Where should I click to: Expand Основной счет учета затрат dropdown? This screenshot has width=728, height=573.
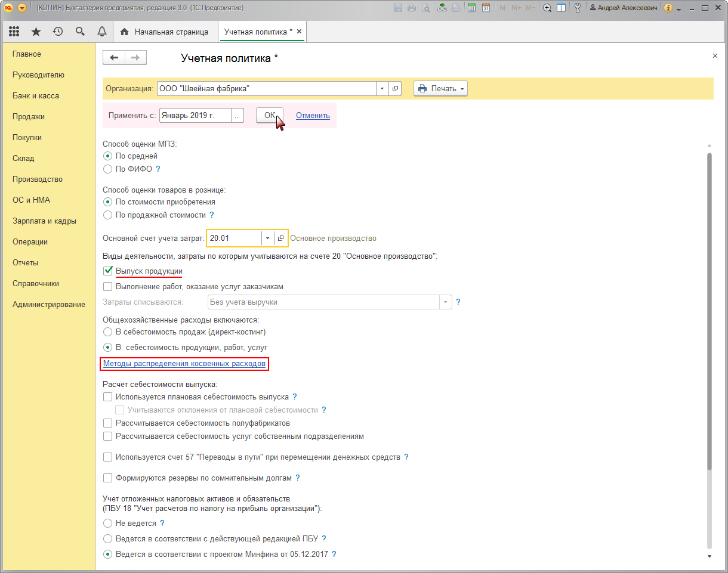[267, 238]
